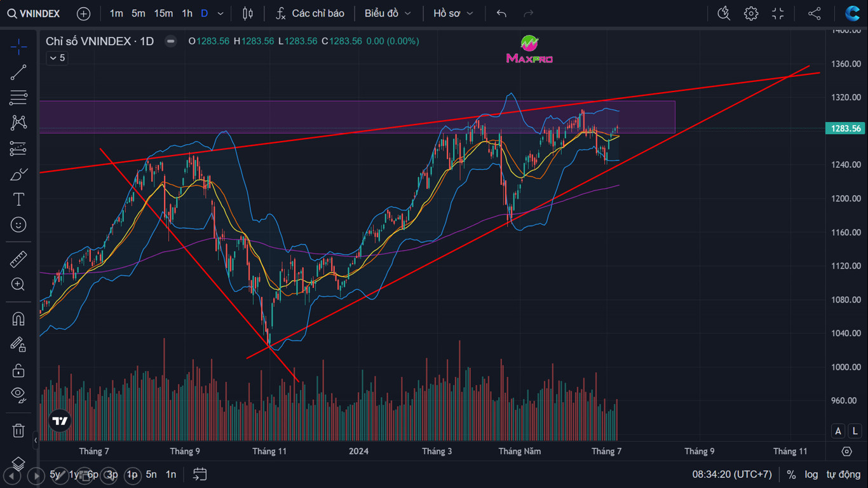868x488 pixels.
Task: Select the brush drawing tool
Action: (x=18, y=174)
